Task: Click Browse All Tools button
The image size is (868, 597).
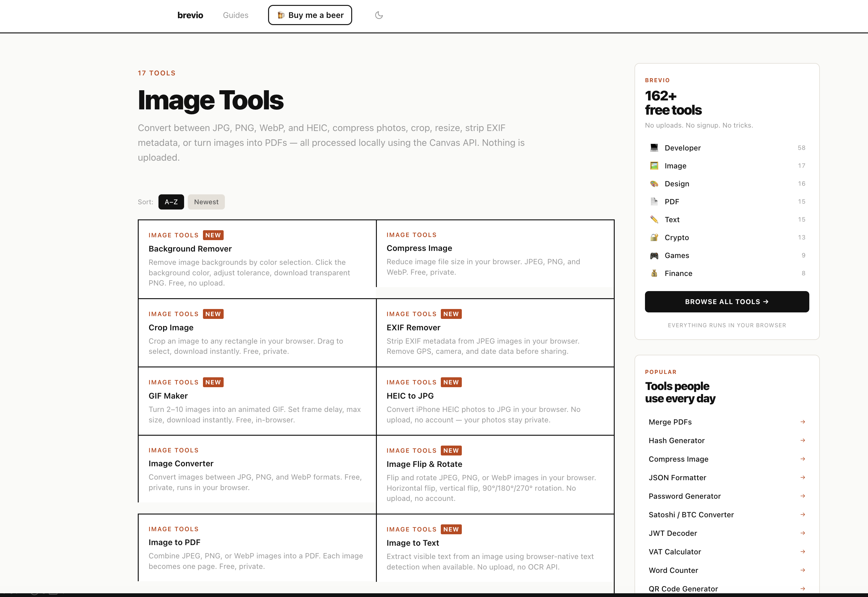Action: (x=727, y=302)
